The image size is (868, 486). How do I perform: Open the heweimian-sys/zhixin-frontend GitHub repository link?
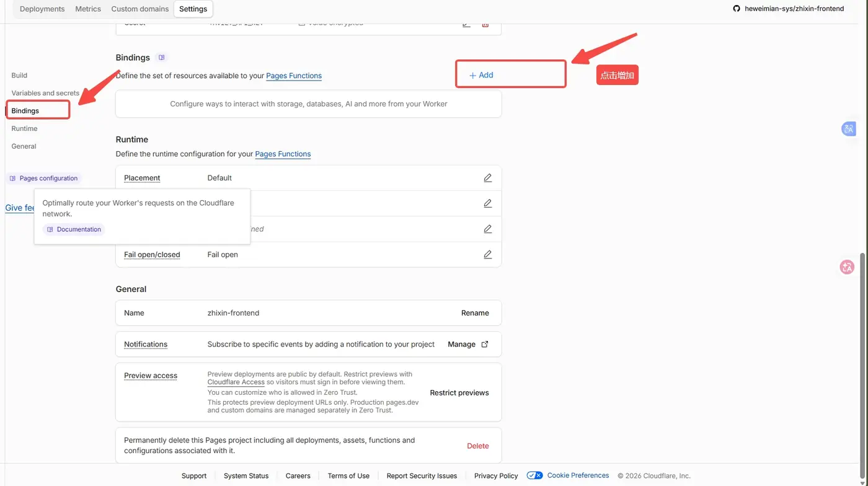[794, 9]
